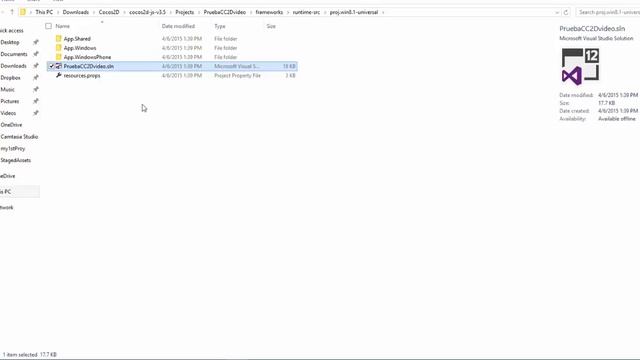Navigate to cocos2d-js-v3.5 breadcrumb
This screenshot has height=360, width=640.
(147, 12)
